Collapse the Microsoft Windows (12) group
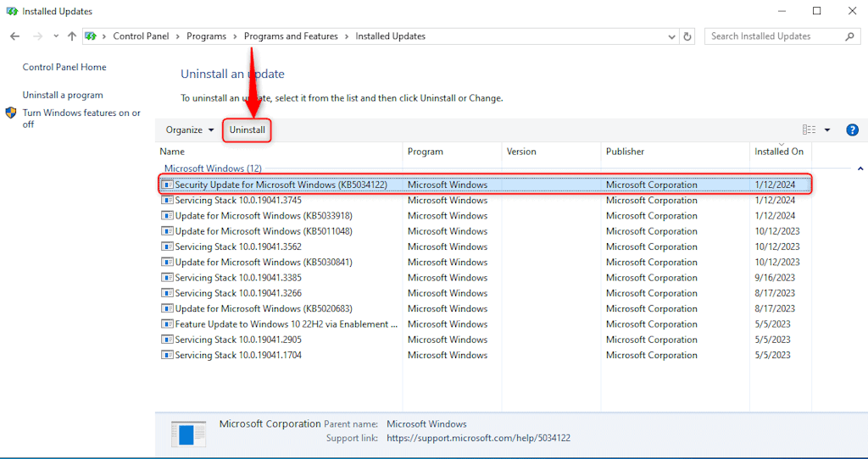 860,169
